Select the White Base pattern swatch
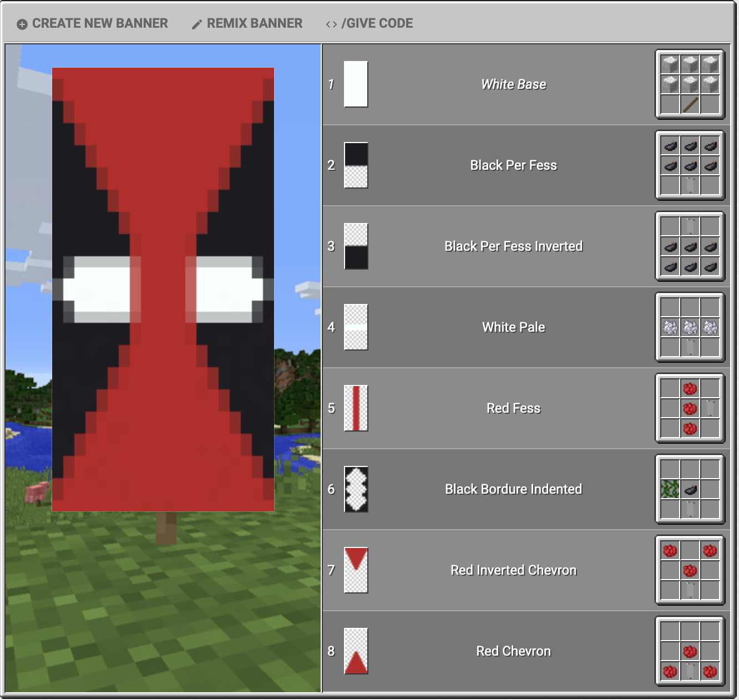Image resolution: width=739 pixels, height=700 pixels. pos(356,84)
